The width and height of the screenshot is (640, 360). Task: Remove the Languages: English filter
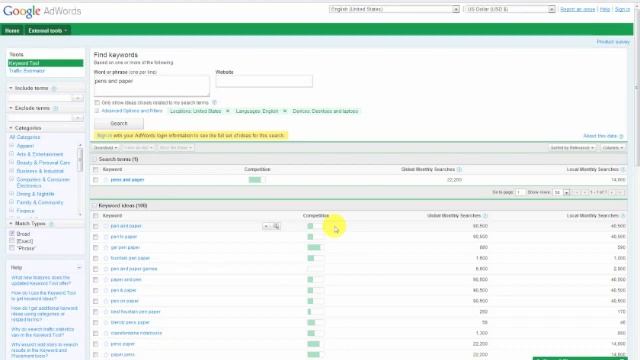[285, 111]
